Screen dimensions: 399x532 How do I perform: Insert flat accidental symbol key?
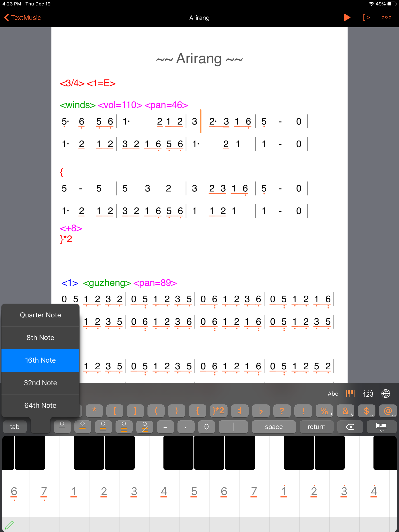click(x=261, y=410)
